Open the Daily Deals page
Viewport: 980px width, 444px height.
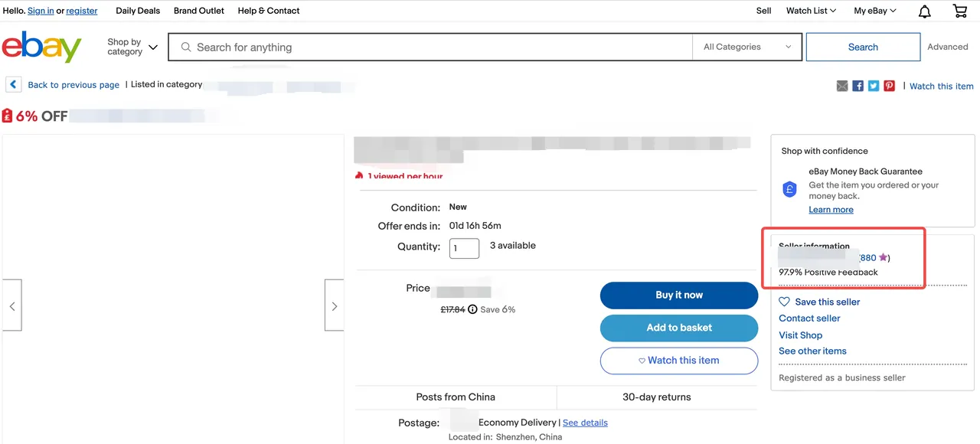(x=138, y=11)
